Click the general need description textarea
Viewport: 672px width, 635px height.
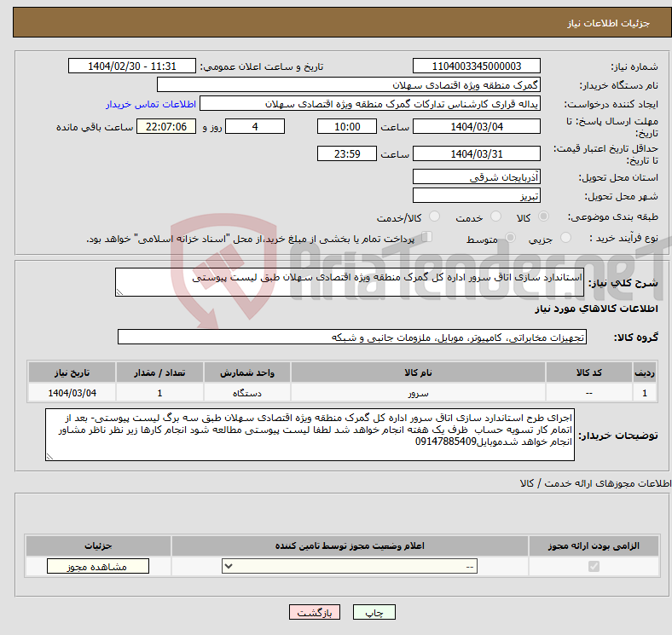350,282
